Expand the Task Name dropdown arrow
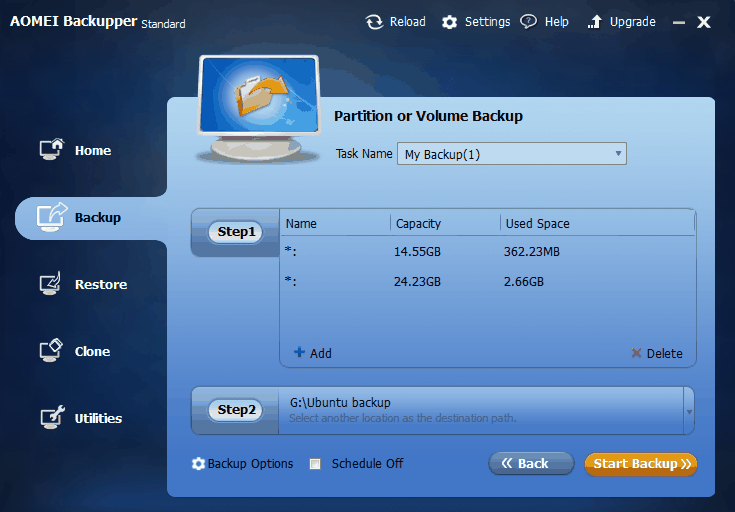Screen dimensions: 735x512 618,154
